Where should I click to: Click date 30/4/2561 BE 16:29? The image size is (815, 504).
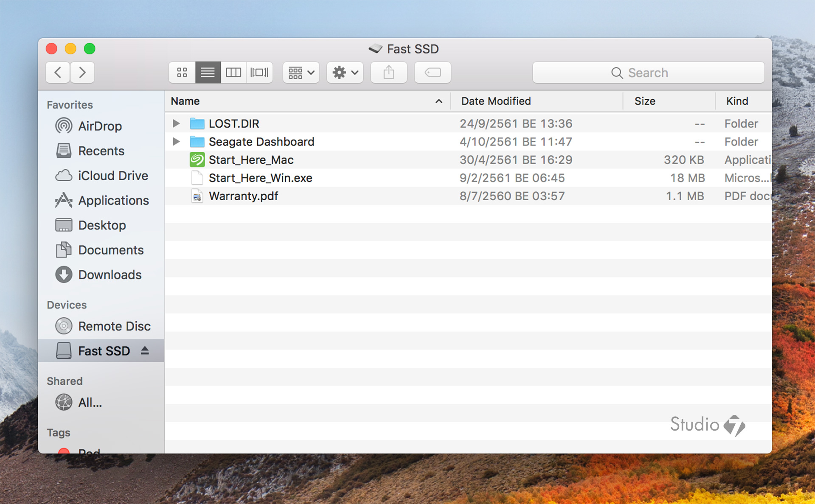(x=516, y=160)
